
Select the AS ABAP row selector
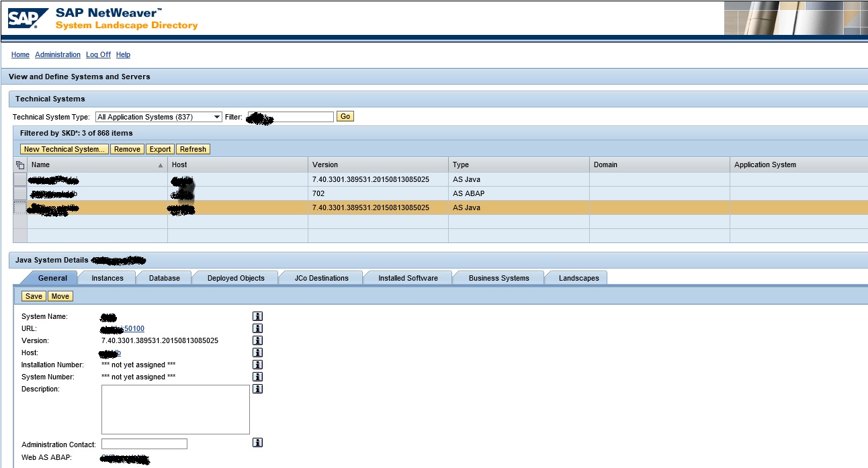19,193
